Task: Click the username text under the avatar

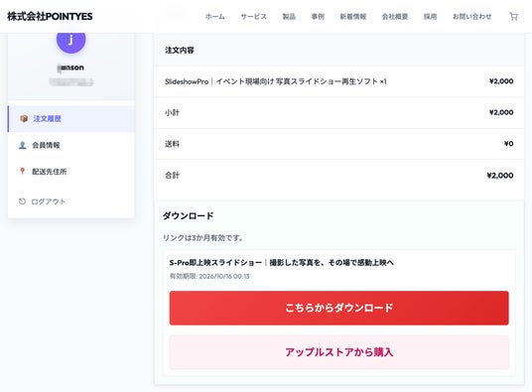Action: click(x=70, y=67)
